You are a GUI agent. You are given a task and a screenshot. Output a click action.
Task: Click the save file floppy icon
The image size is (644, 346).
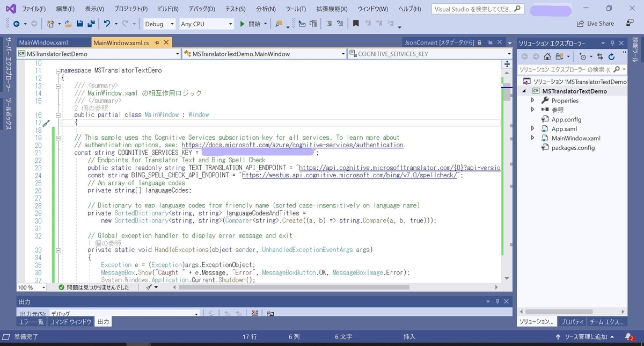(80, 24)
